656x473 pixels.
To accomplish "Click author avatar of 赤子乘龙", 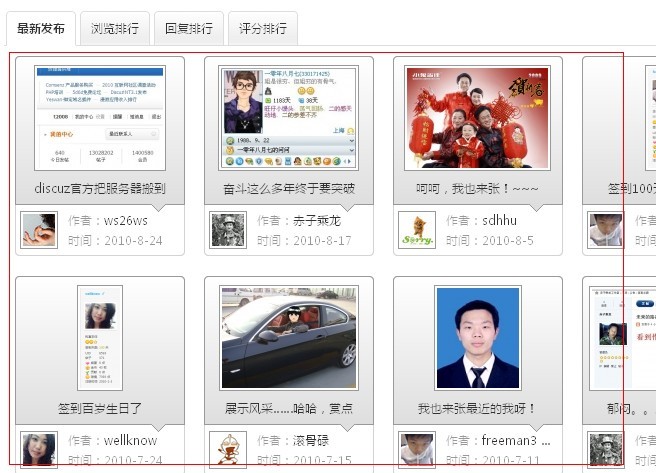I will pyautogui.click(x=228, y=230).
